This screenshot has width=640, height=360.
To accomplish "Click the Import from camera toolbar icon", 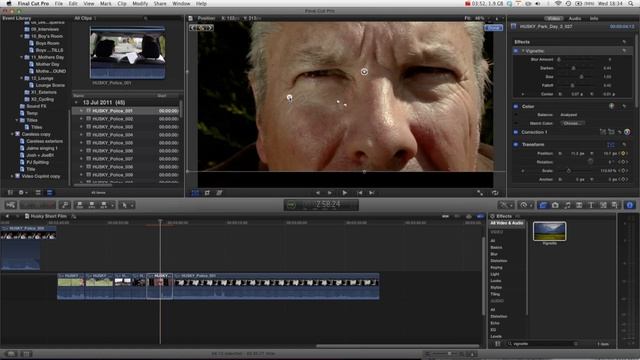I will [x=11, y=205].
